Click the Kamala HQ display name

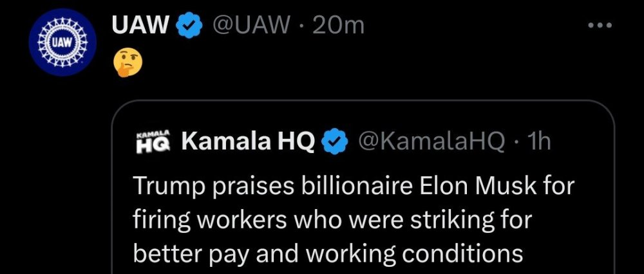248,142
